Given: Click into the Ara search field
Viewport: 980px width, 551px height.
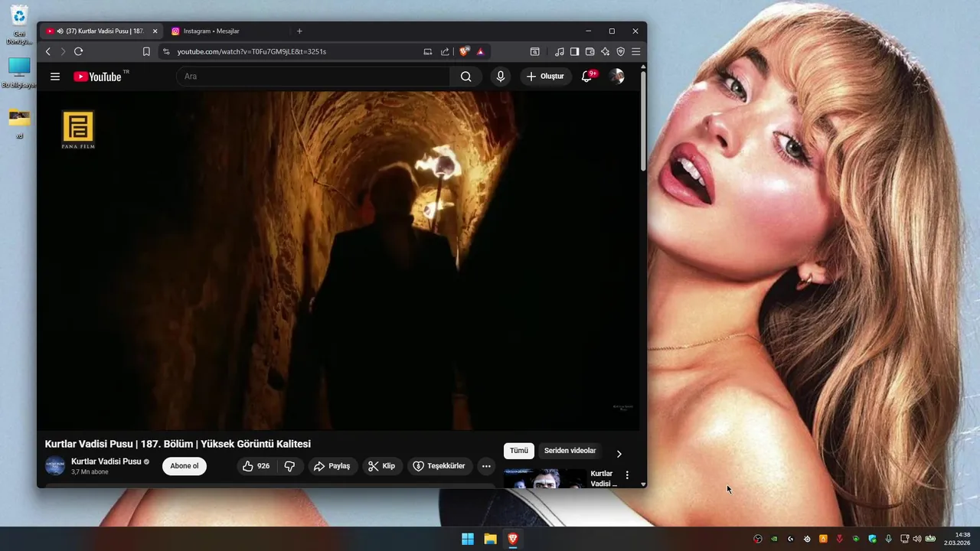Looking at the screenshot, I should (x=313, y=77).
